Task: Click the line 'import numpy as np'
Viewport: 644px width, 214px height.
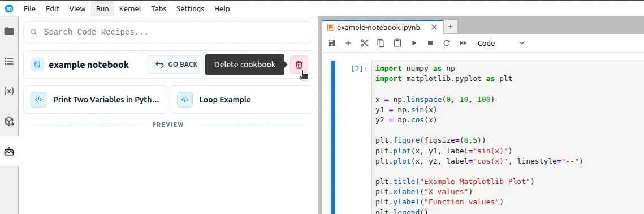Action: (415, 69)
